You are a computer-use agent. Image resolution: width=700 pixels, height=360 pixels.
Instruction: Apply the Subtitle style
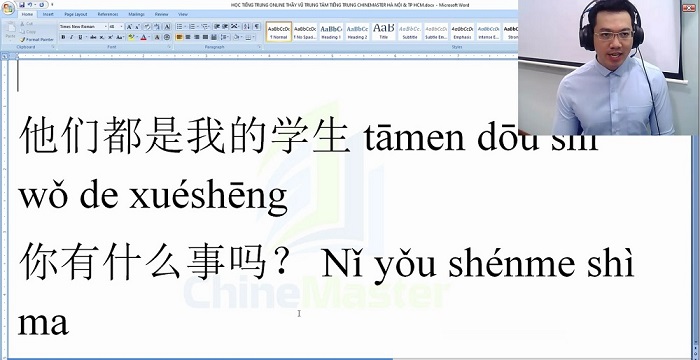click(x=410, y=31)
